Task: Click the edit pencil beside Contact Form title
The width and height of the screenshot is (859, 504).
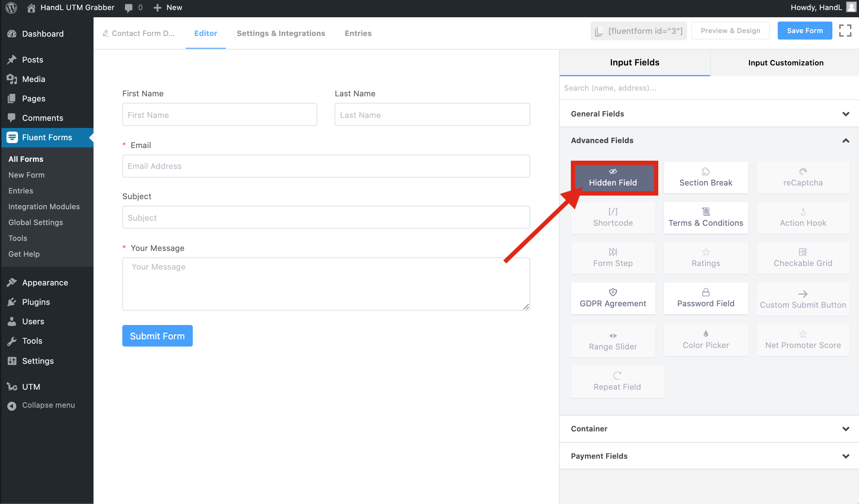Action: (x=106, y=33)
